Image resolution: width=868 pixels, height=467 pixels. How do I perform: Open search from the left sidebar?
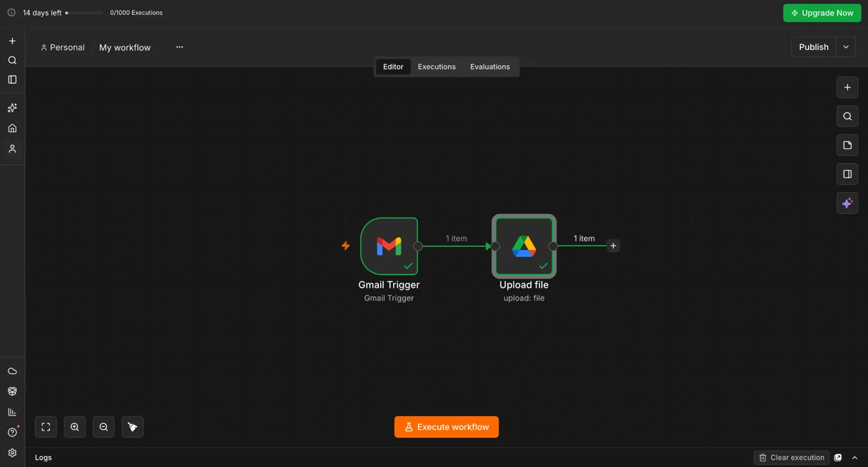tap(12, 60)
